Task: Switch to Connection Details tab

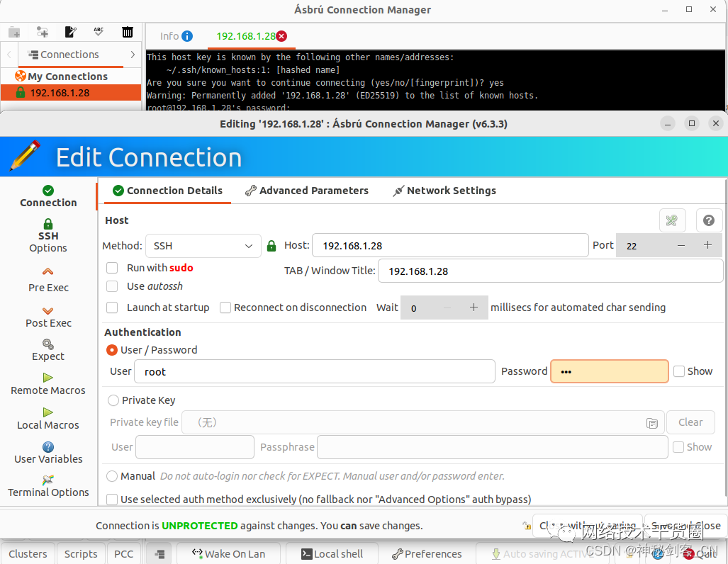Action: pos(167,191)
